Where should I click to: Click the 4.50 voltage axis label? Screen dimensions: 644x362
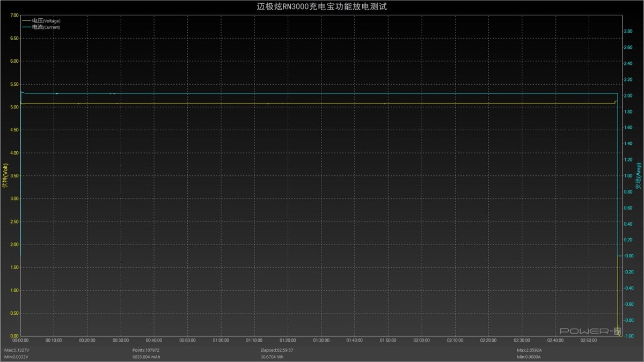click(x=14, y=130)
